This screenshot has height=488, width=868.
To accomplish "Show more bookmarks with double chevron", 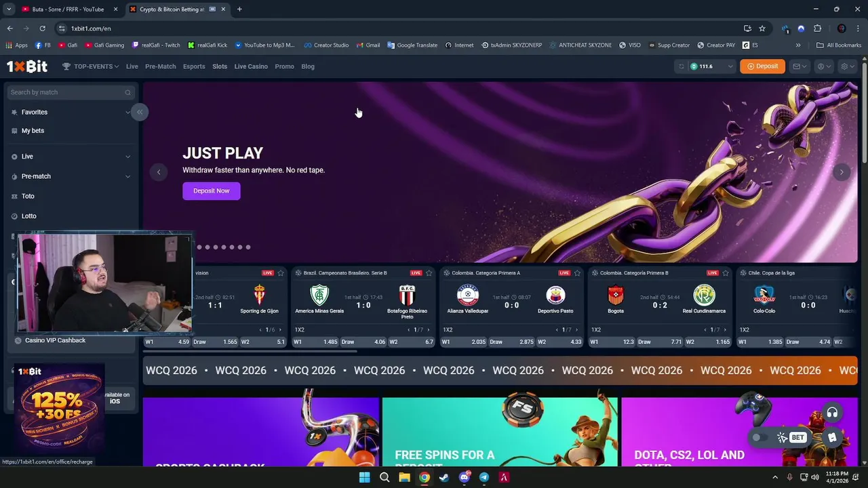I will 798,45.
